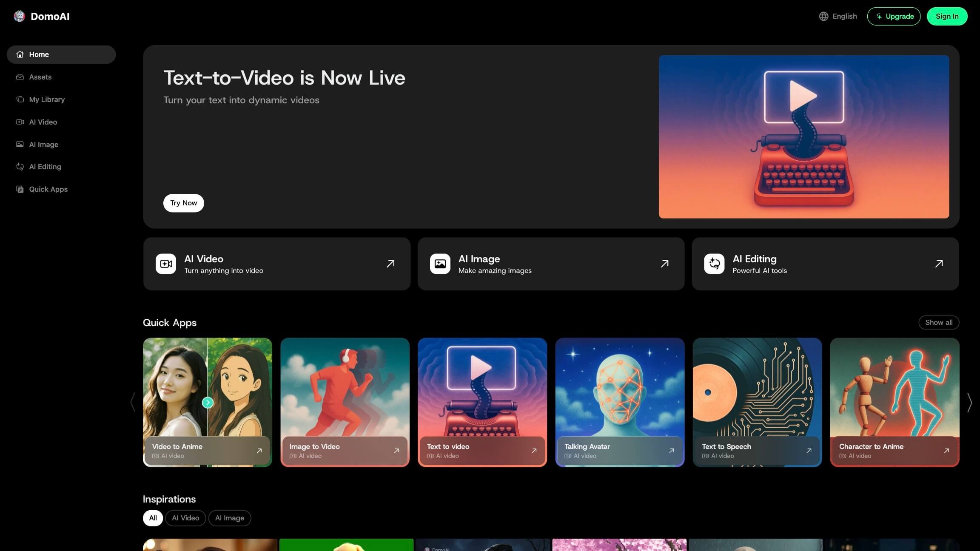Open Assets in the sidebar
Image resolution: width=980 pixels, height=551 pixels.
[x=40, y=77]
